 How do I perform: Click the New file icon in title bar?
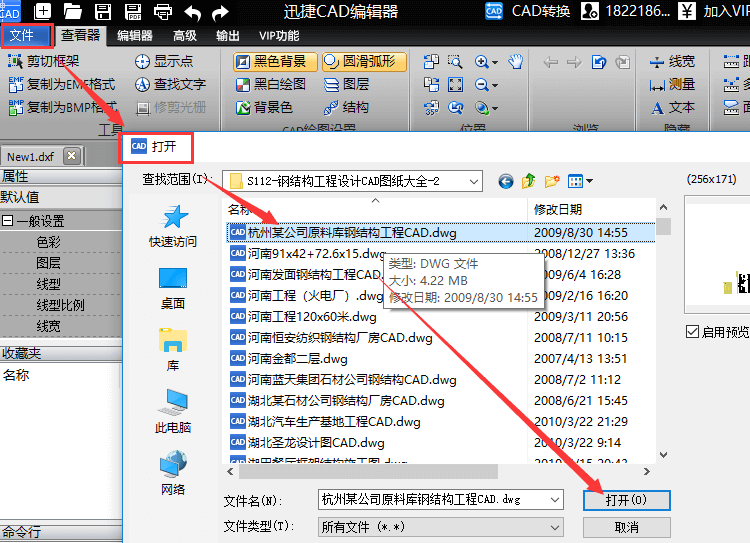coord(43,11)
